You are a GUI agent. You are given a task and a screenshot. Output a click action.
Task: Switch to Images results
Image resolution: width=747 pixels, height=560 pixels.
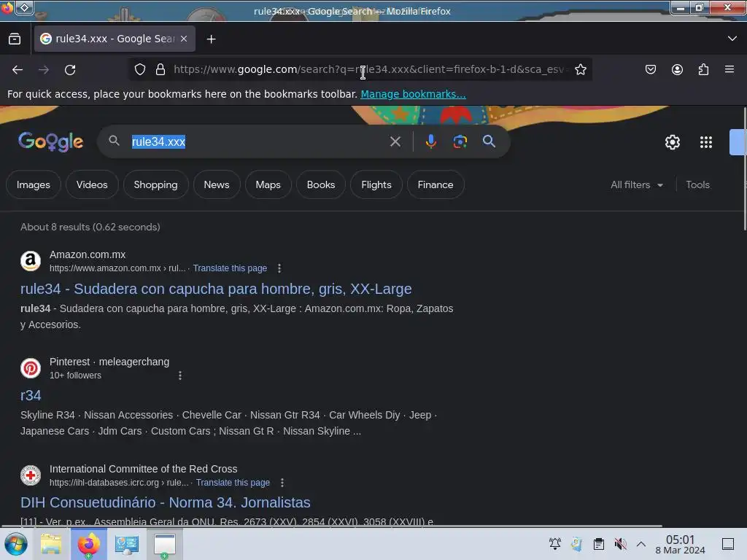click(x=34, y=184)
